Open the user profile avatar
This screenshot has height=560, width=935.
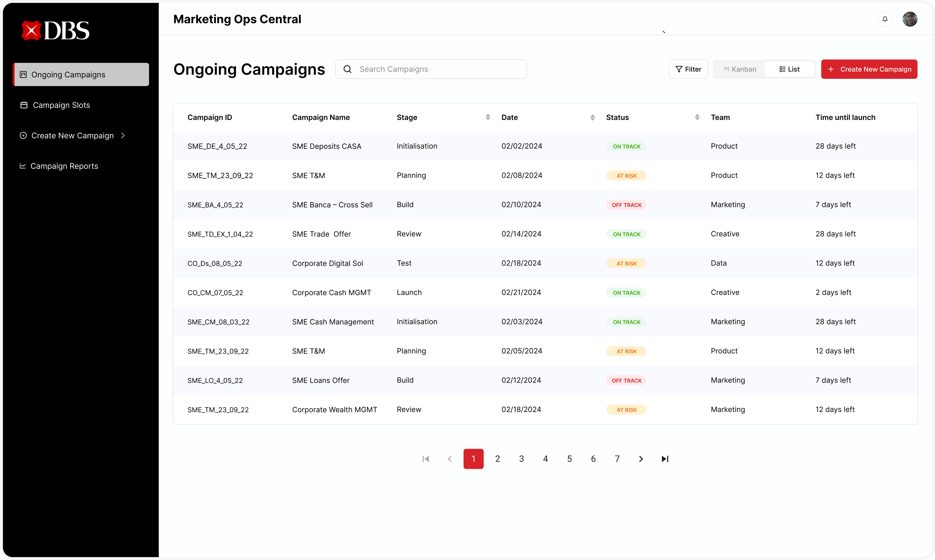pyautogui.click(x=910, y=19)
